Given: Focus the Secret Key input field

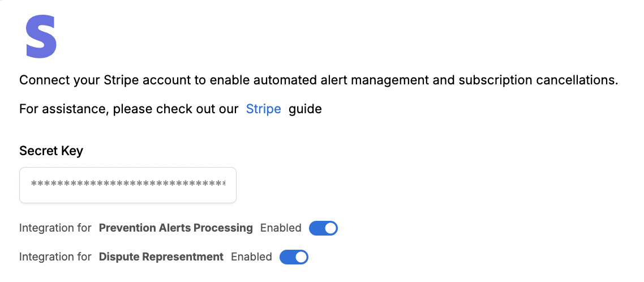Looking at the screenshot, I should point(128,185).
